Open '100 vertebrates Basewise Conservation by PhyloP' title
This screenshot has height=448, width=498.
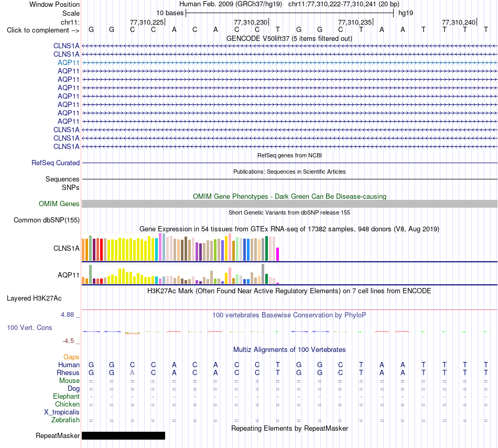289,315
